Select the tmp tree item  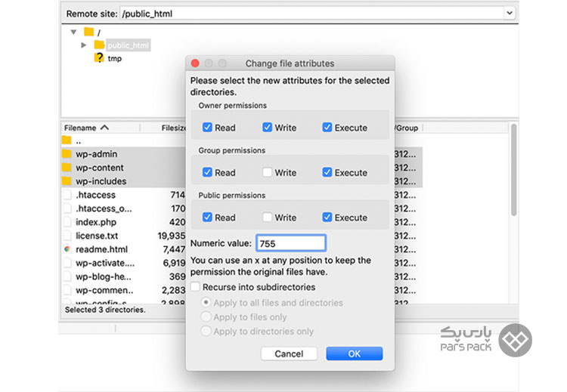coord(115,58)
